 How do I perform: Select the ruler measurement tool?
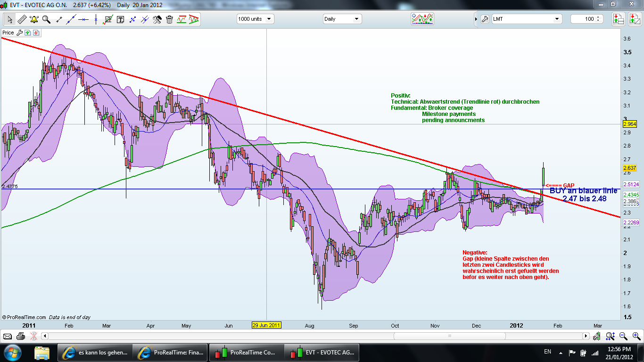click(22, 19)
